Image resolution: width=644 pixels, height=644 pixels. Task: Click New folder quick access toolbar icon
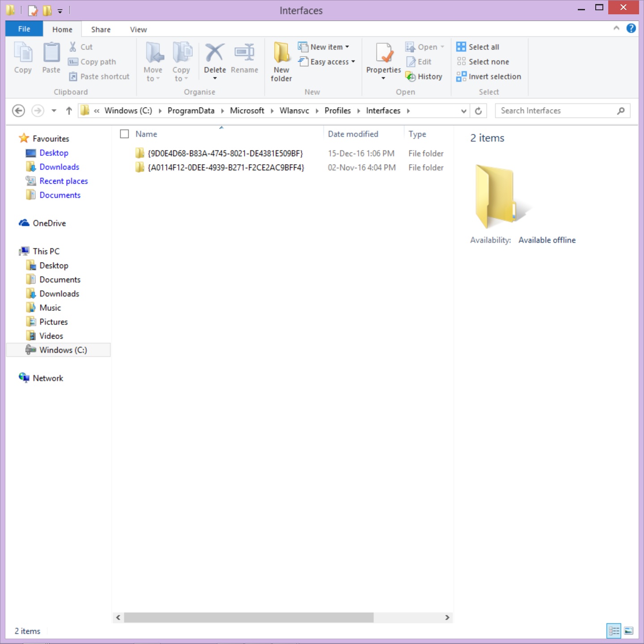(x=47, y=10)
